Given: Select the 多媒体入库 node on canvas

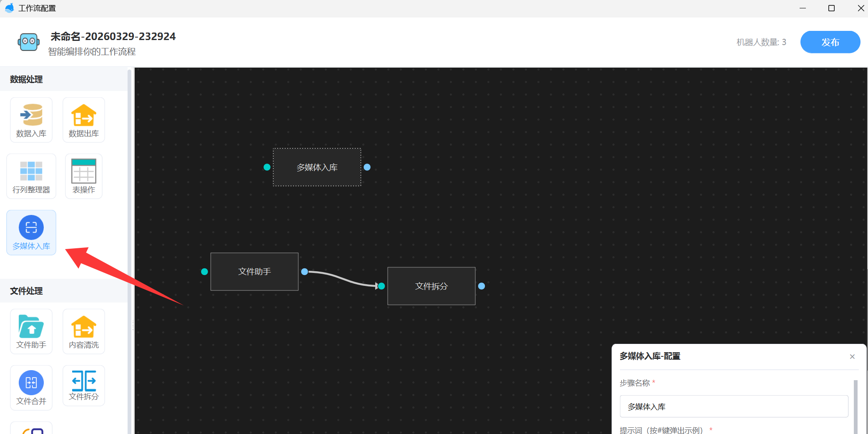Looking at the screenshot, I should click(317, 167).
